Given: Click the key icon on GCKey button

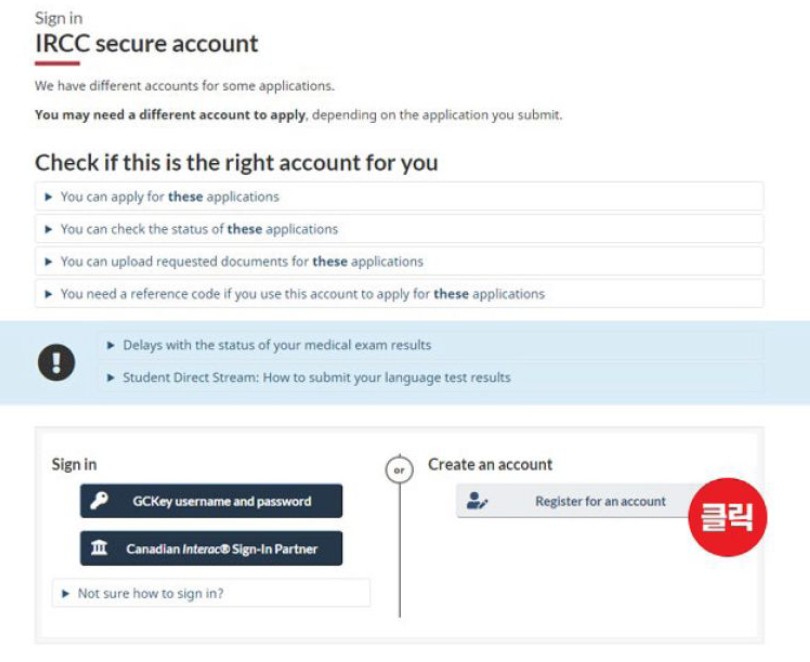Looking at the screenshot, I should click(100, 501).
